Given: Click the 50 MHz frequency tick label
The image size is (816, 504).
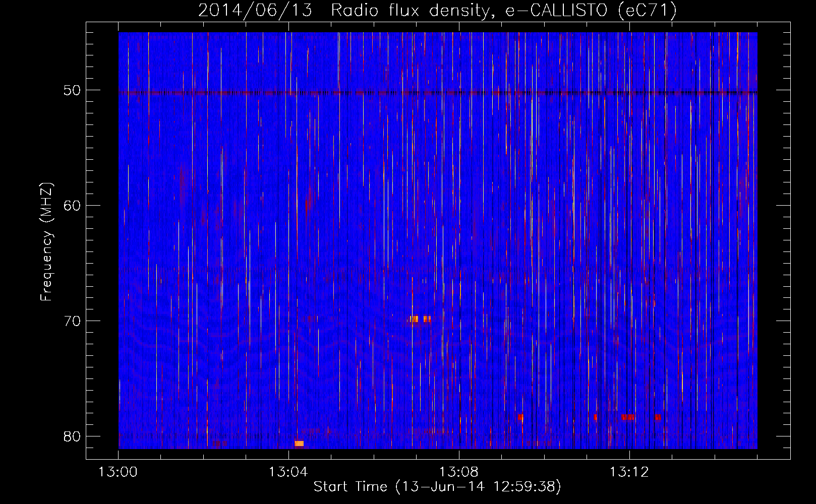Looking at the screenshot, I should point(72,90).
